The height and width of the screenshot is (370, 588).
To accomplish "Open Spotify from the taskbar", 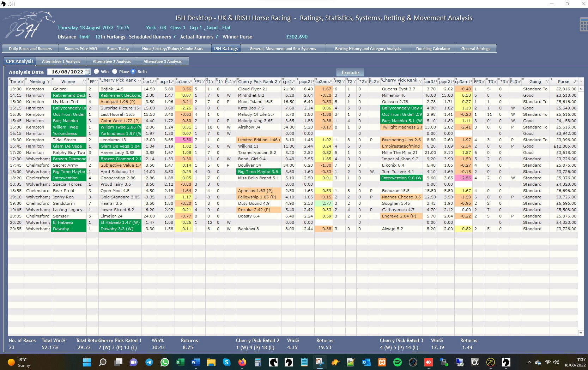I will click(x=397, y=362).
